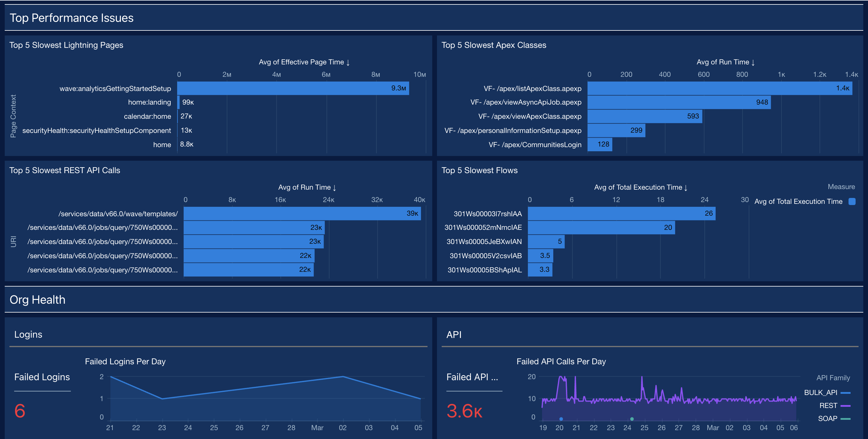Click the URI axis label

pos(13,242)
